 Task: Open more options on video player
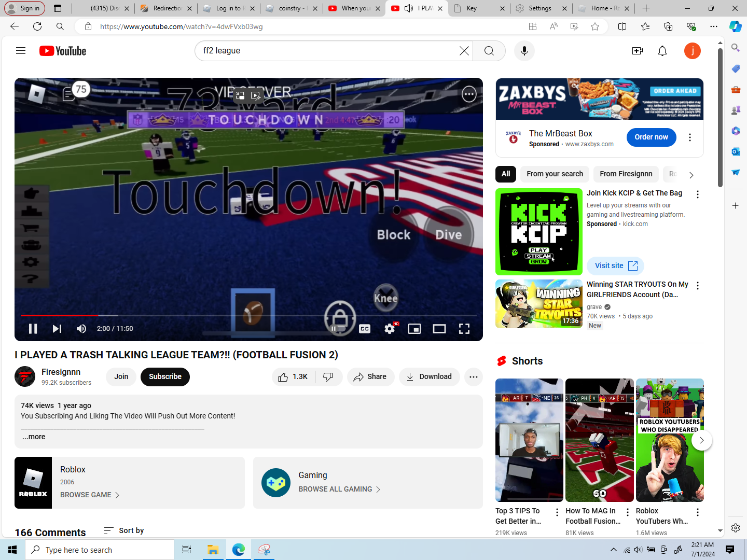469,94
